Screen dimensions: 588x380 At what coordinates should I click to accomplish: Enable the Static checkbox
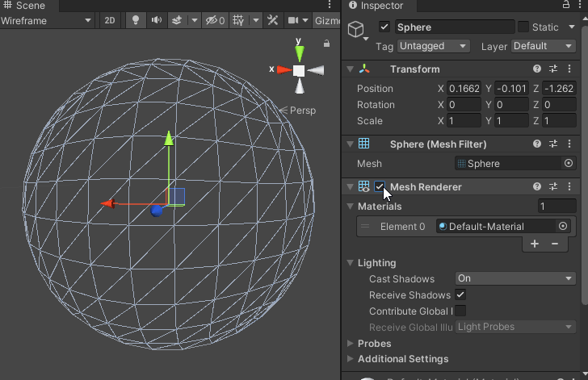(x=523, y=27)
